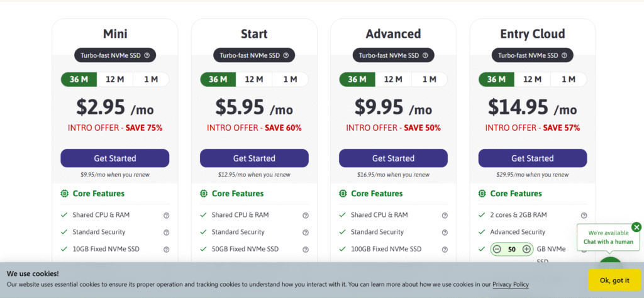The width and height of the screenshot is (644, 298).
Task: Choose 1 M term on Entry Cloud
Action: tap(569, 79)
